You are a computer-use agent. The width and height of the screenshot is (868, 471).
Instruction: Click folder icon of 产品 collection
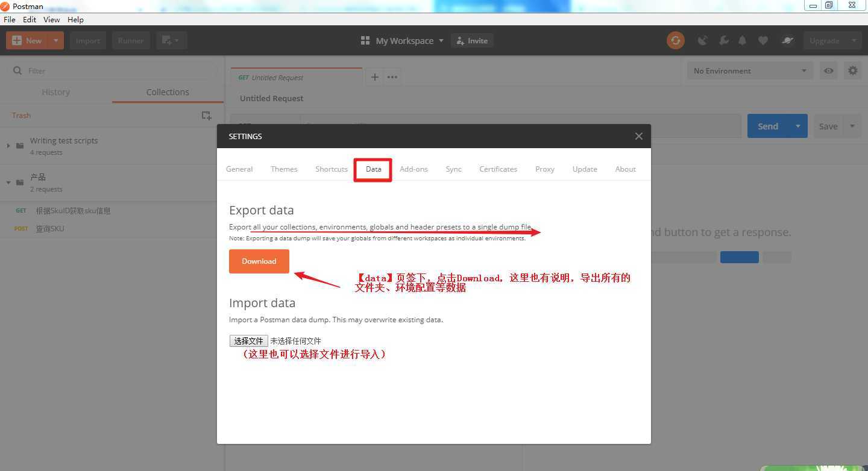pyautogui.click(x=20, y=182)
